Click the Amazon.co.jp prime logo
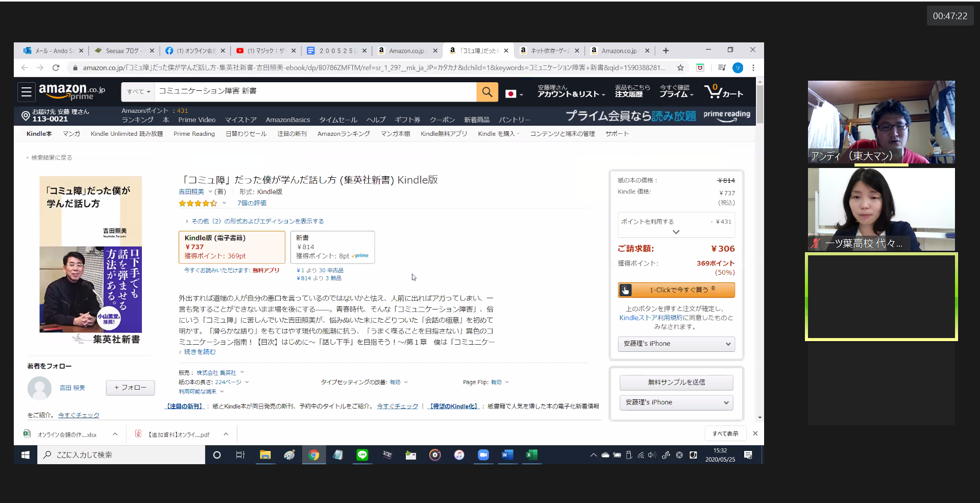 click(x=72, y=92)
